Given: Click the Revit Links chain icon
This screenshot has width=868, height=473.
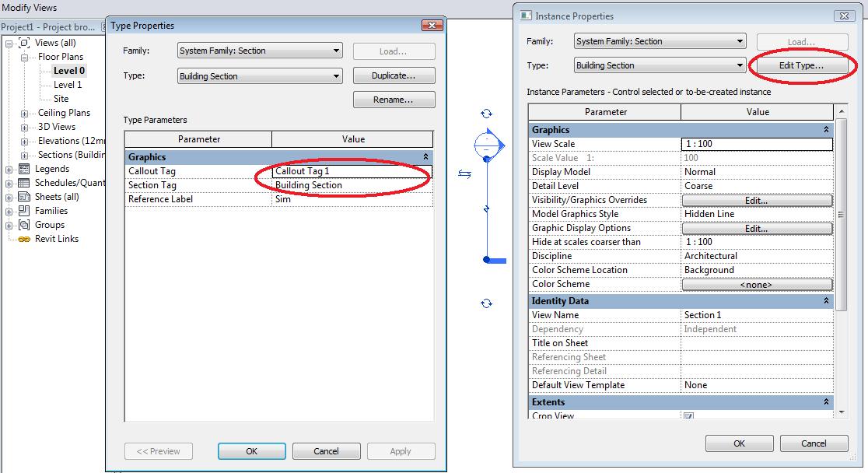Looking at the screenshot, I should 24,240.
